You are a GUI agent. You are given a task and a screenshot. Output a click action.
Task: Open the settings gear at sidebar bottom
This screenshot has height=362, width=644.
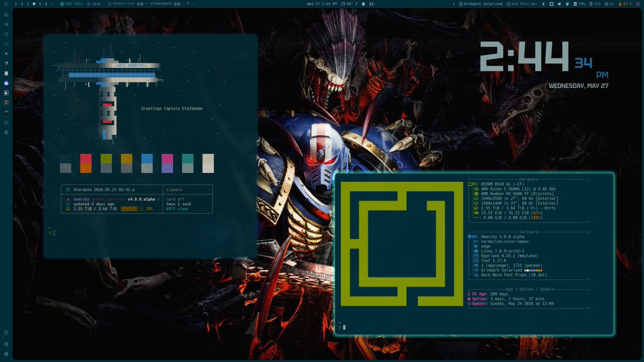[6, 354]
